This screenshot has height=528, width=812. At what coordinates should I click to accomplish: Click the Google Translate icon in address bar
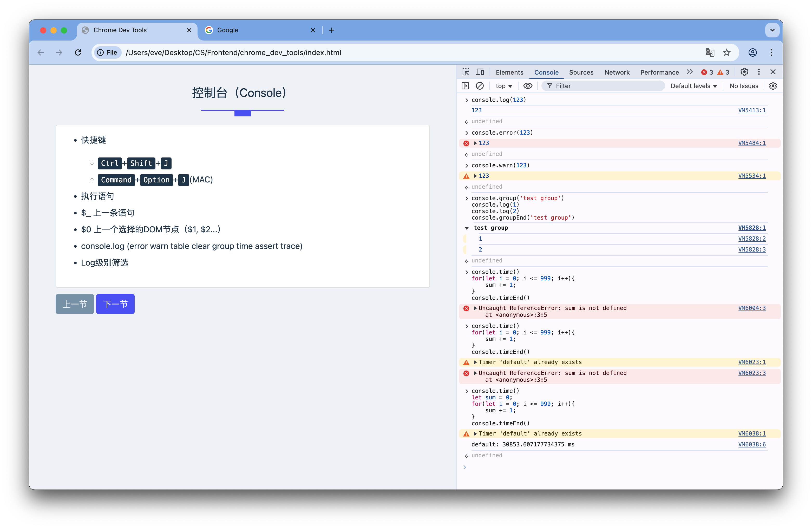pyautogui.click(x=710, y=52)
